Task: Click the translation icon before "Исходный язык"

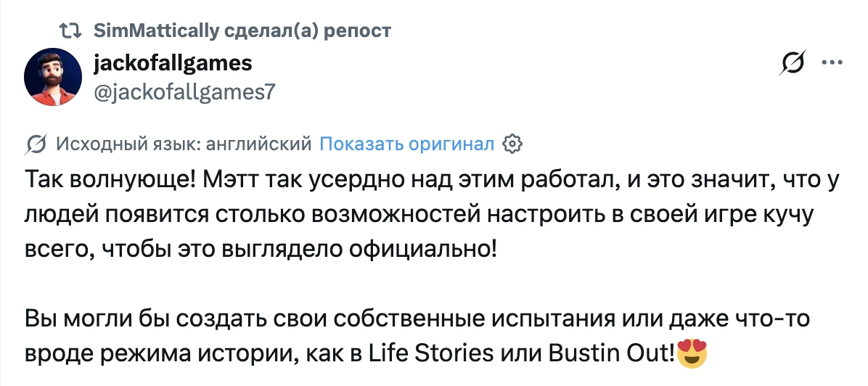Action: 37,144
